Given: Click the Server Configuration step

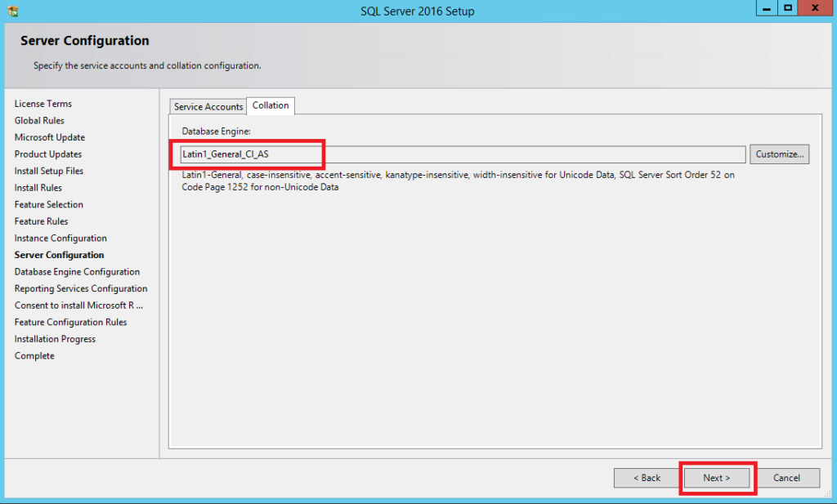Looking at the screenshot, I should point(59,255).
